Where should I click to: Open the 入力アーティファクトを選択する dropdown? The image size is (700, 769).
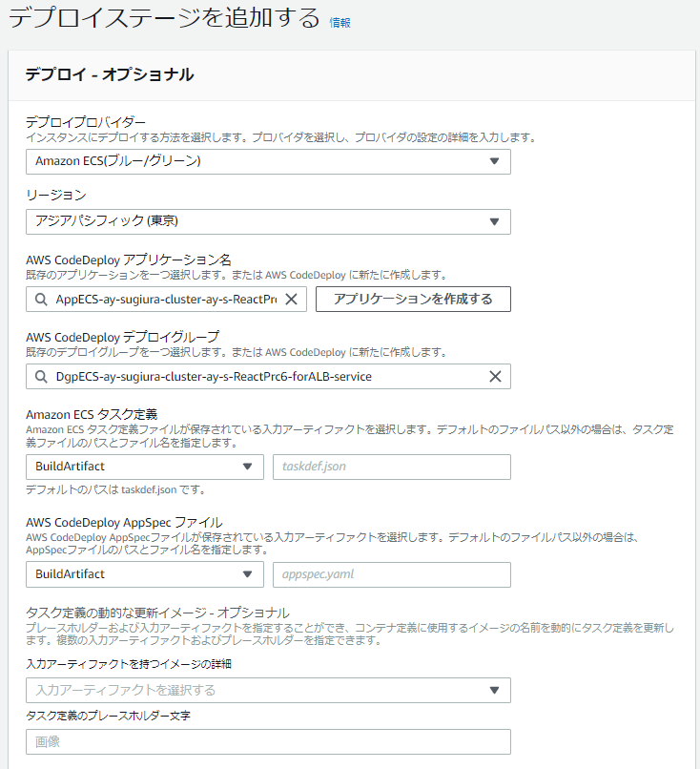point(268,691)
